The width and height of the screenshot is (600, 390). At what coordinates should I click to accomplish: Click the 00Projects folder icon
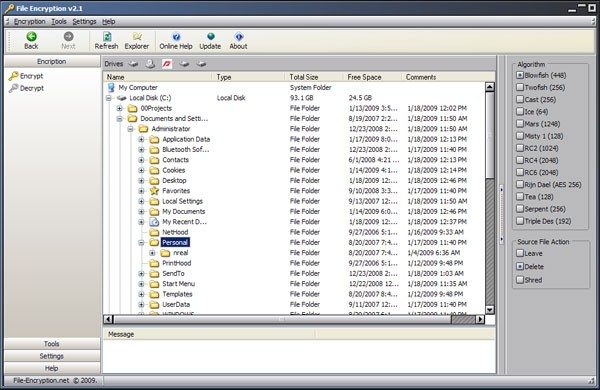tap(132, 108)
